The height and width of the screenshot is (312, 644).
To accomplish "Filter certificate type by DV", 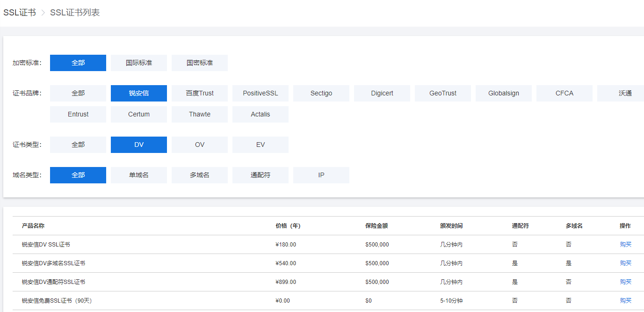I will coord(139,145).
